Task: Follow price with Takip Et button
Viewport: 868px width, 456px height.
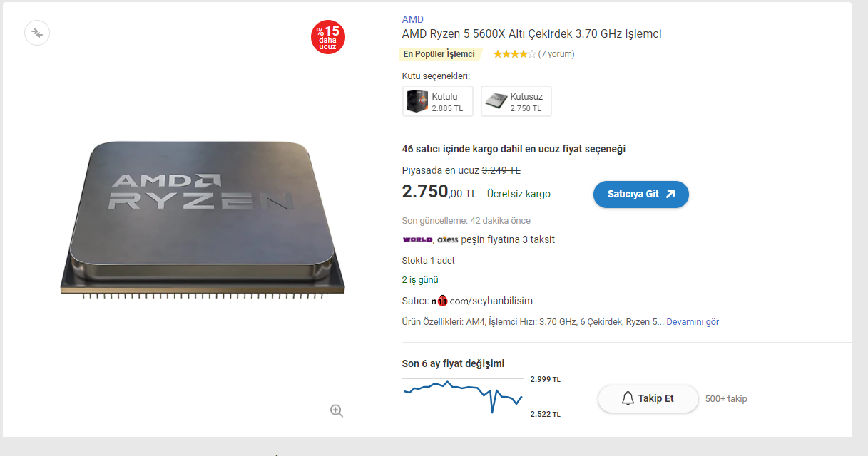Action: click(x=648, y=398)
